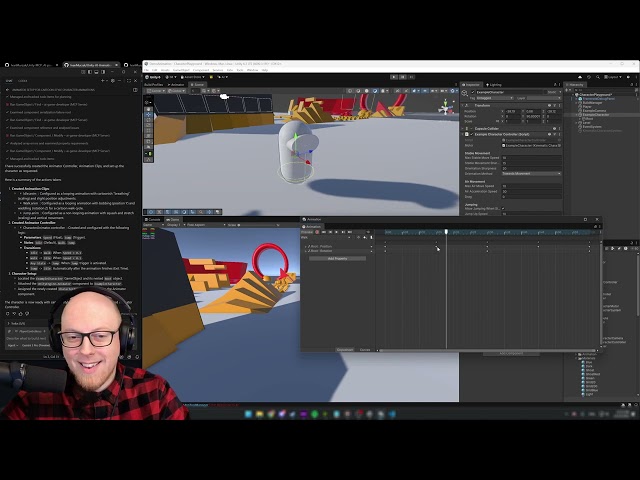The image size is (640, 480).
Task: Toggle Animation record button (red circle)
Action: [x=317, y=232]
